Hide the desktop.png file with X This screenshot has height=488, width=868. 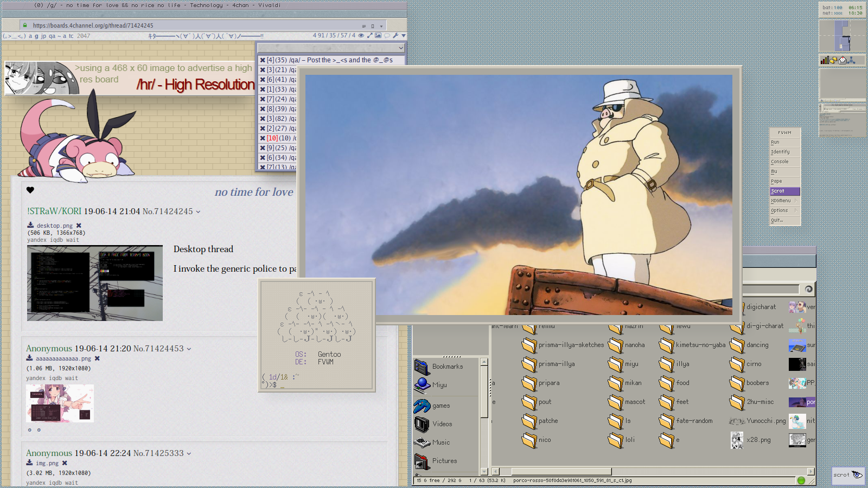79,226
